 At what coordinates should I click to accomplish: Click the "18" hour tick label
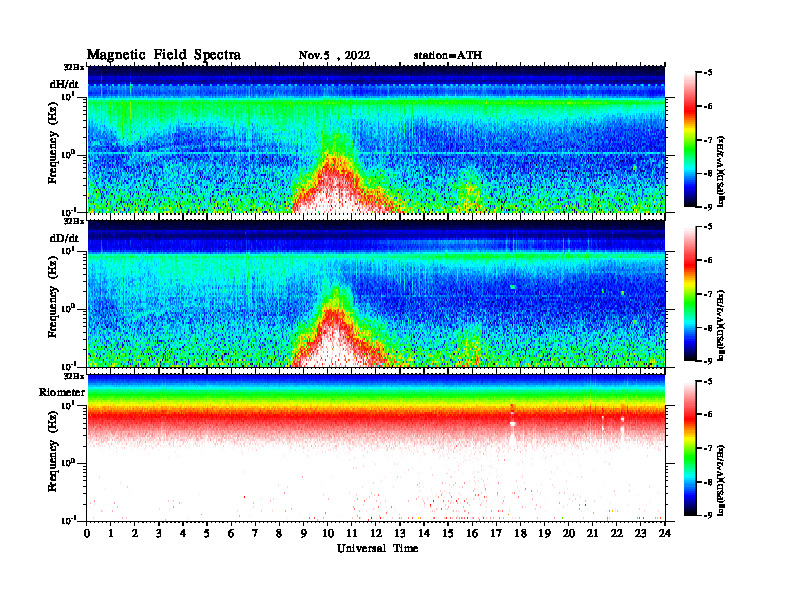tap(520, 533)
